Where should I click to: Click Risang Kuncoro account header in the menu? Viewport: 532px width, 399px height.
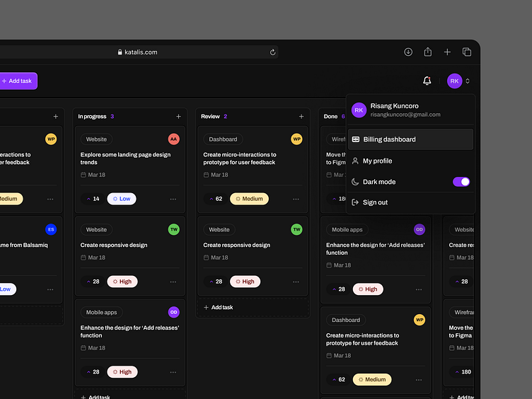(x=410, y=110)
